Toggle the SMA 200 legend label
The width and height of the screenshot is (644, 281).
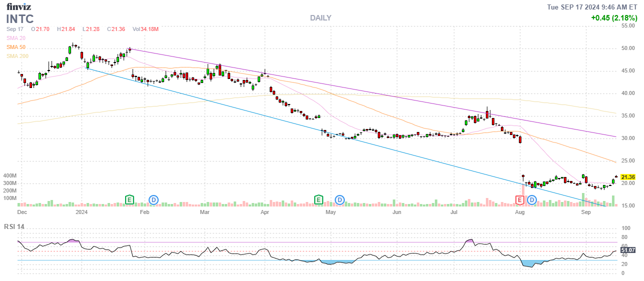pos(18,56)
